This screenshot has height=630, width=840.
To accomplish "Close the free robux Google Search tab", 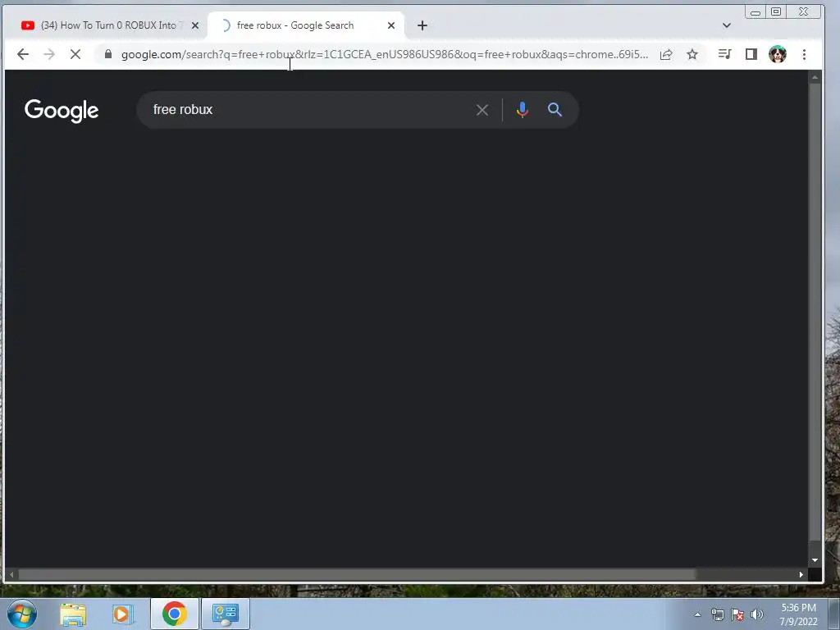I will click(x=391, y=25).
